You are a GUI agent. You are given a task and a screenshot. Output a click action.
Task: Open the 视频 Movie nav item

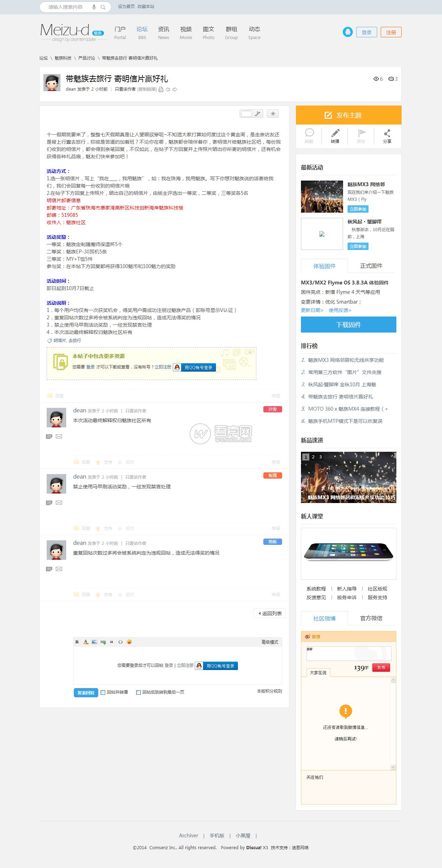[186, 33]
